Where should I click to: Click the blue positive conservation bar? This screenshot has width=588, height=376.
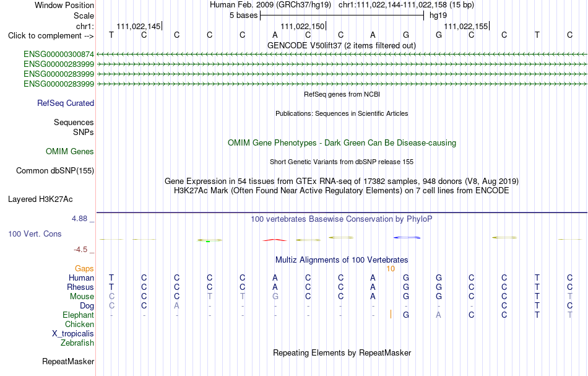407,237
